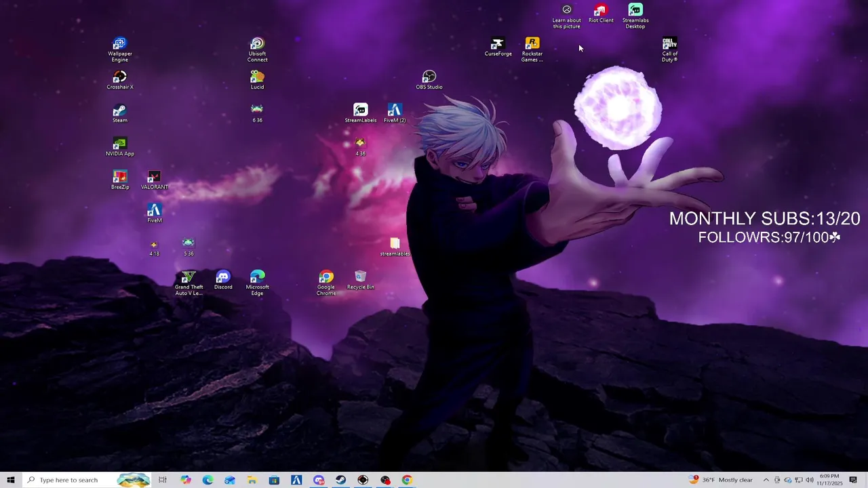Open the NVIDIA App shortcut
This screenshot has height=488, width=868.
click(x=120, y=146)
